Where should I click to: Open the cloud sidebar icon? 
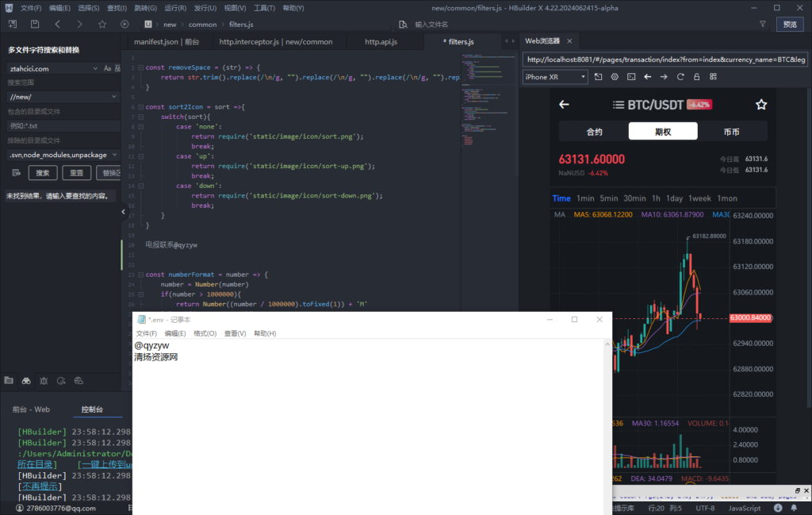[79, 381]
